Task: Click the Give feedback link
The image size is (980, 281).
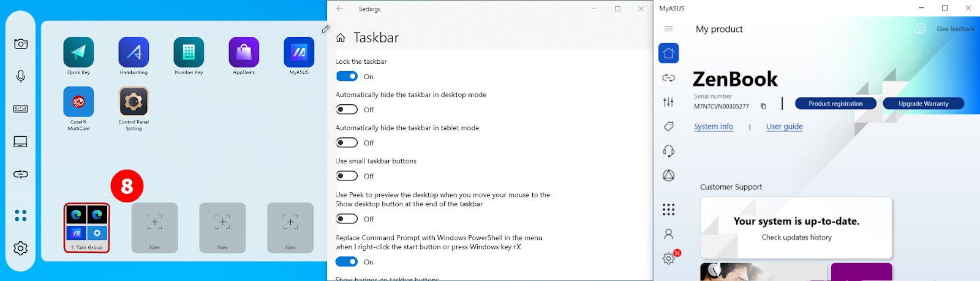Action: [x=956, y=29]
